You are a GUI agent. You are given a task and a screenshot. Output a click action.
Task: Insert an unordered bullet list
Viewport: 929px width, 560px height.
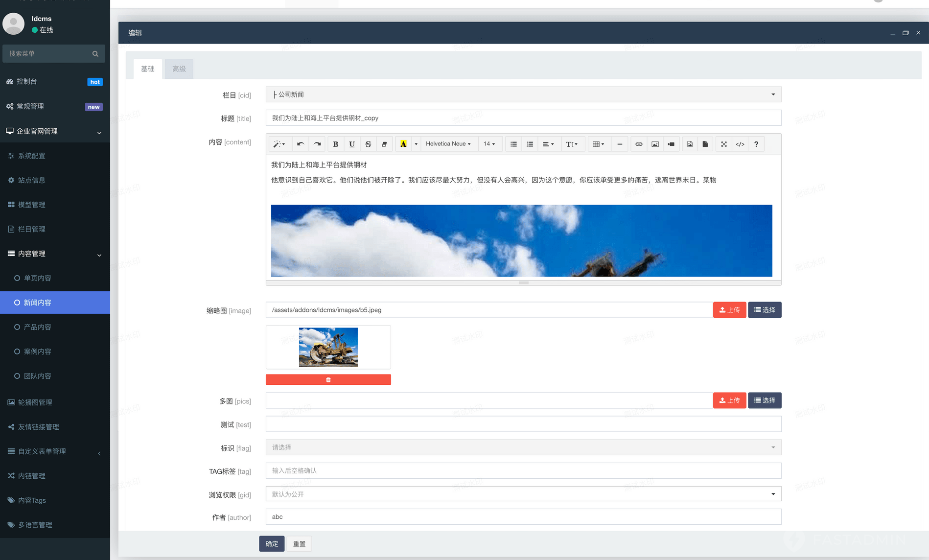point(513,144)
